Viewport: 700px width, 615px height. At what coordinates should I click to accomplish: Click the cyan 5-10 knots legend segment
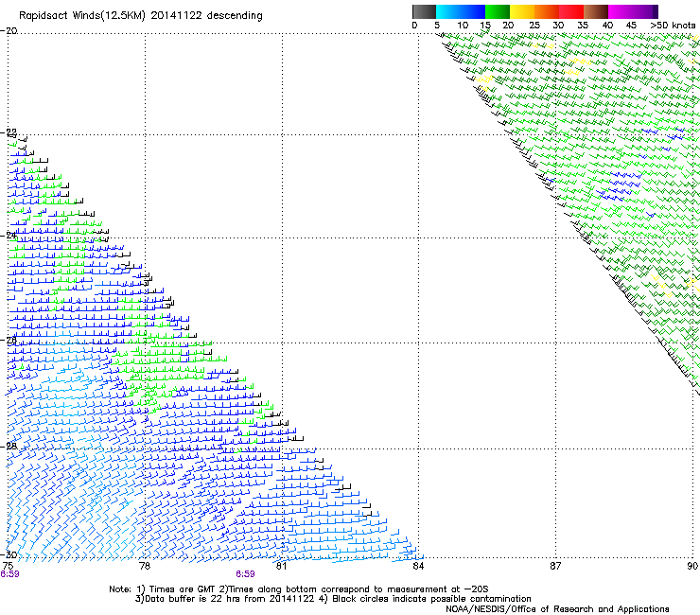(448, 11)
